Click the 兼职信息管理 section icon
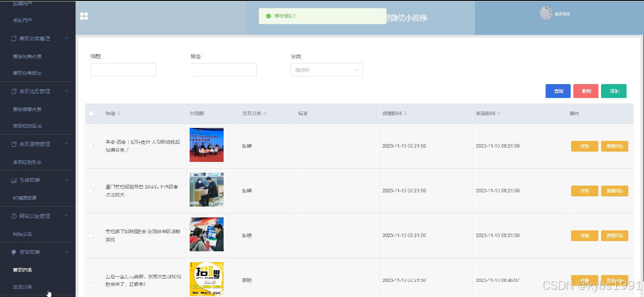This screenshot has height=297, width=644. (14, 91)
